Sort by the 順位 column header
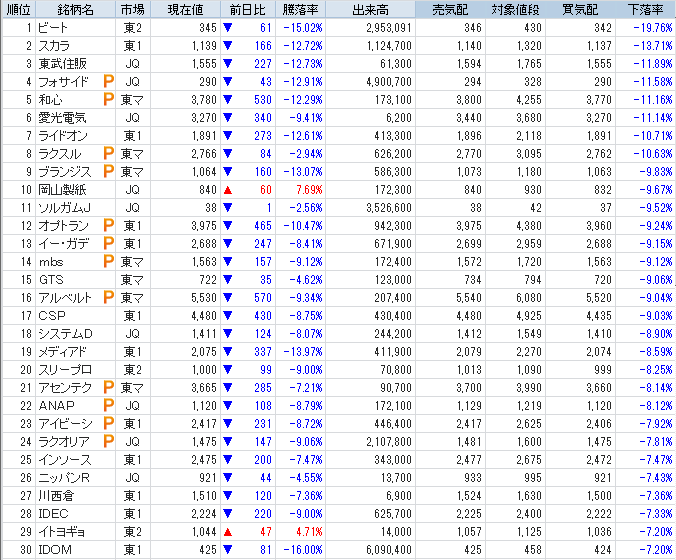Viewport: 676px width, 560px height. [19, 9]
